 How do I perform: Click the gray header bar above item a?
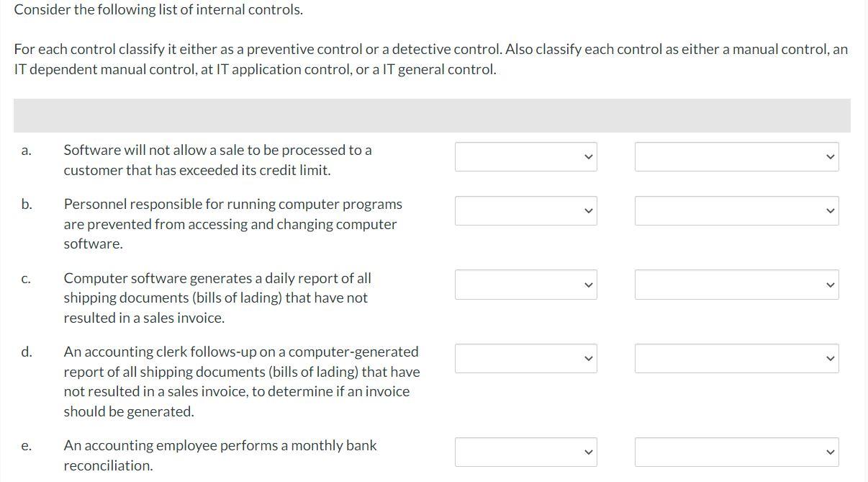coord(432,116)
